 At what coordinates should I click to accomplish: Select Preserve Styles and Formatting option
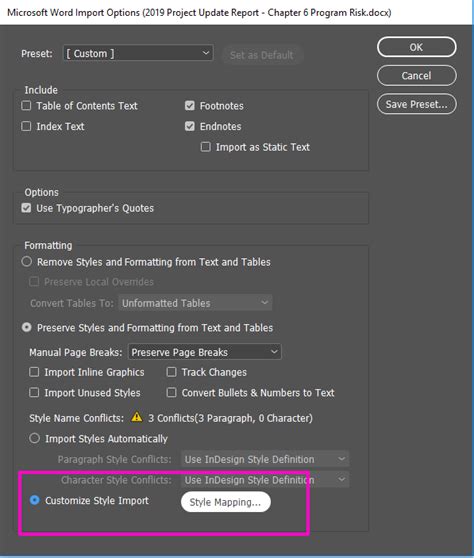(27, 327)
